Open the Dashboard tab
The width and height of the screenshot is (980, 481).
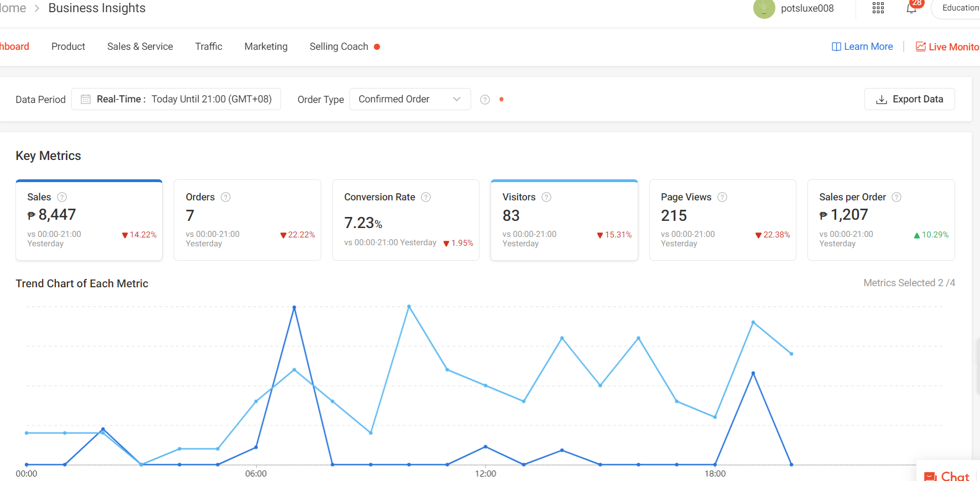point(14,46)
